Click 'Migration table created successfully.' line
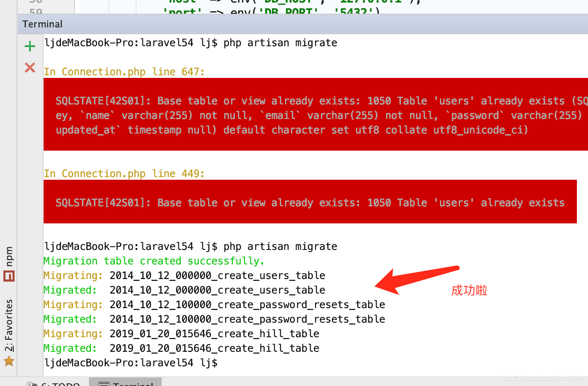This screenshot has width=588, height=386. (x=154, y=261)
